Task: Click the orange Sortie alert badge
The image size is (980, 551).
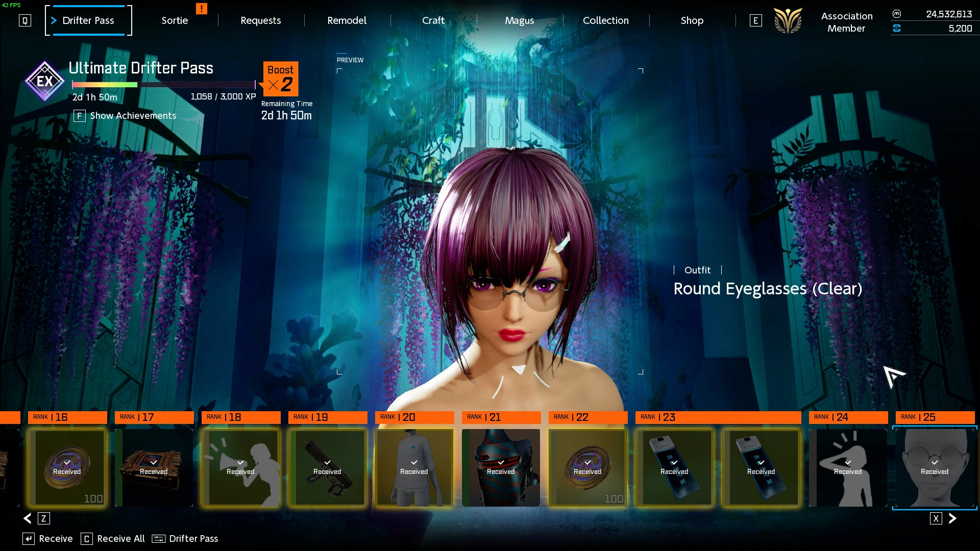Action: (x=202, y=9)
